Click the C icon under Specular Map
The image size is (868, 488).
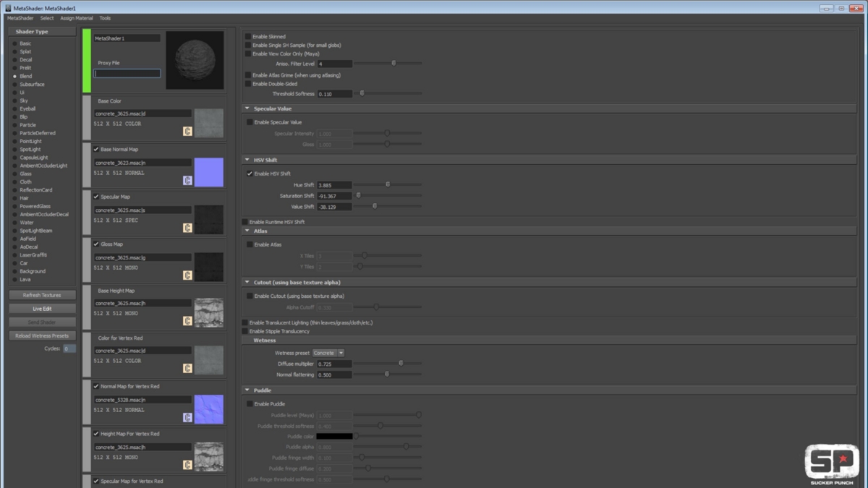tap(187, 228)
